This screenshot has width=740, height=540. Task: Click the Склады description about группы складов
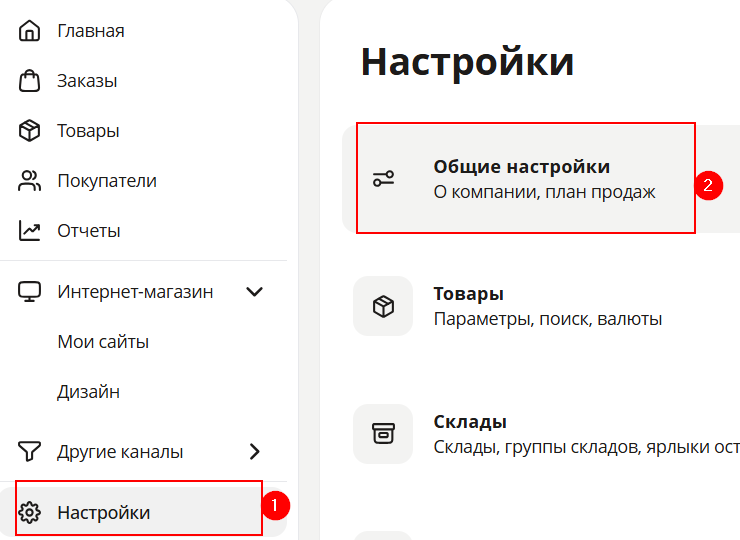coord(587,447)
